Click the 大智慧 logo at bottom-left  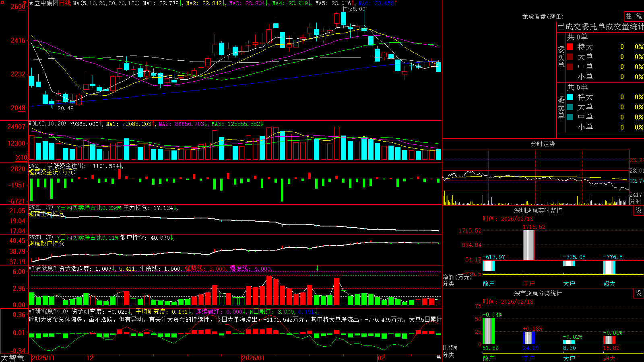(x=12, y=358)
